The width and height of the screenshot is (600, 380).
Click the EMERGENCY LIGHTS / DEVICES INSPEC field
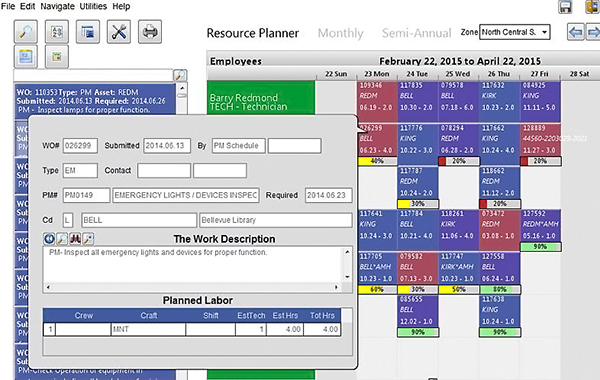(x=186, y=195)
